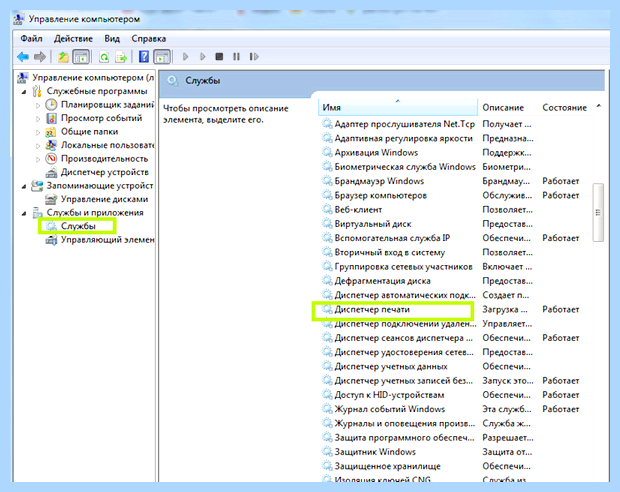Select Управление дисками in the tree
This screenshot has height=492, width=620.
pos(104,199)
